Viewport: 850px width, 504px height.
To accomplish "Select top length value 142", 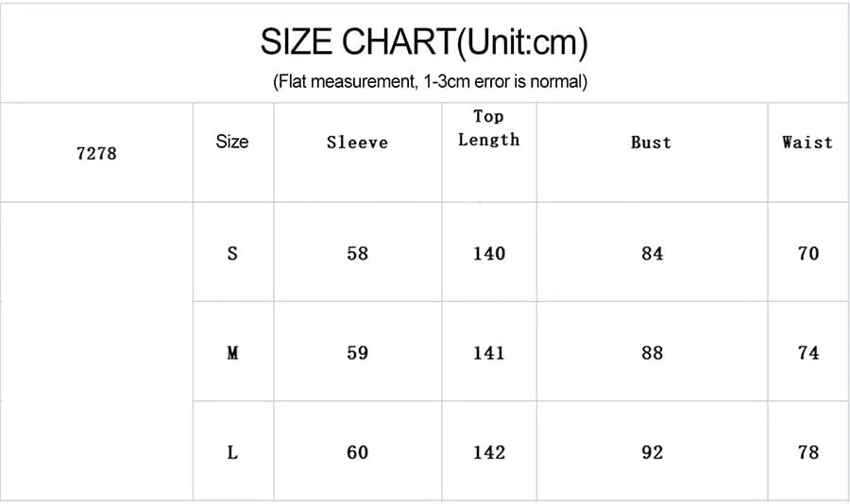I will [x=489, y=452].
